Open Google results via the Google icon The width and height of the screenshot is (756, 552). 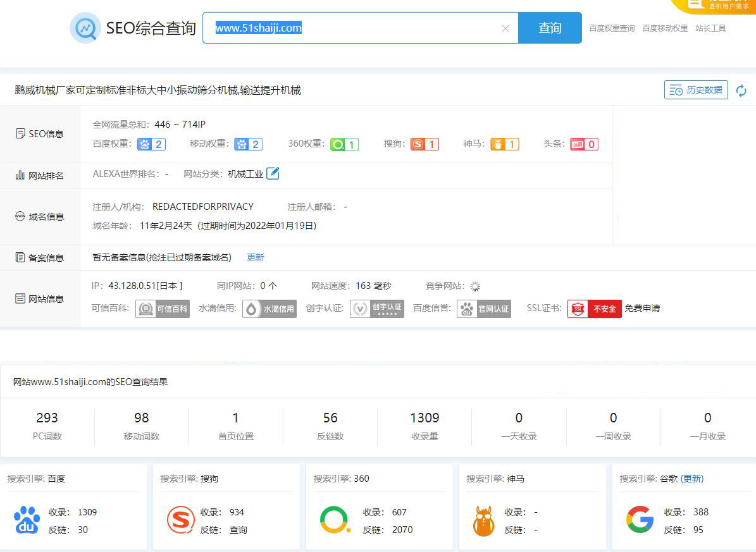pos(639,520)
